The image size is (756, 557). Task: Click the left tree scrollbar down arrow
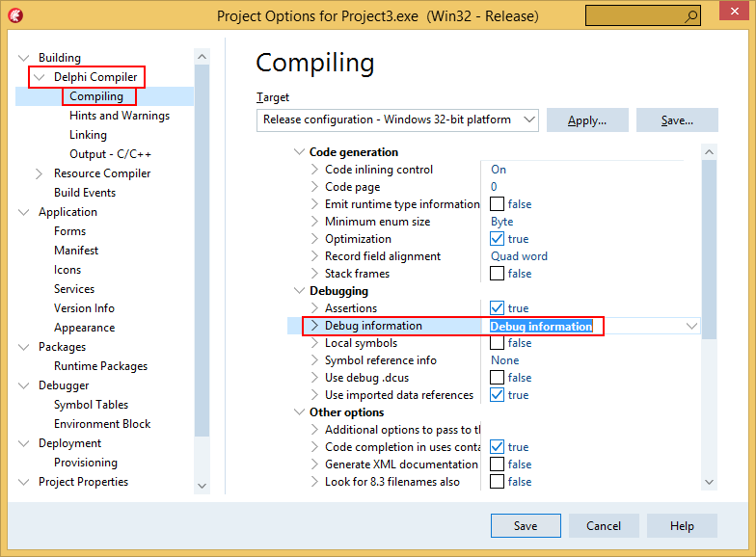click(x=202, y=486)
